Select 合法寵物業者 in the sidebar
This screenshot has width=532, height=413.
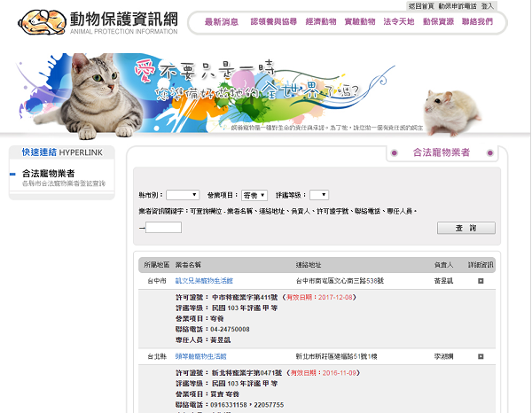pos(48,174)
